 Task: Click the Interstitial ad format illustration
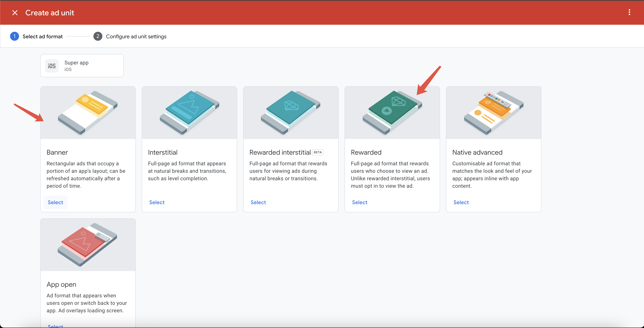189,113
